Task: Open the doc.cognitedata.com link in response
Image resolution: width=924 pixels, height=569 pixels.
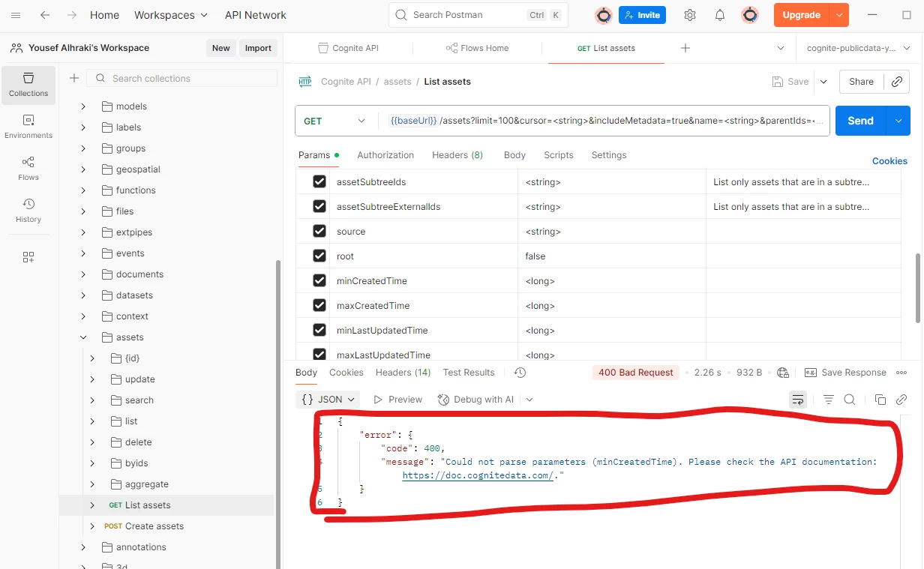Action: [477, 475]
